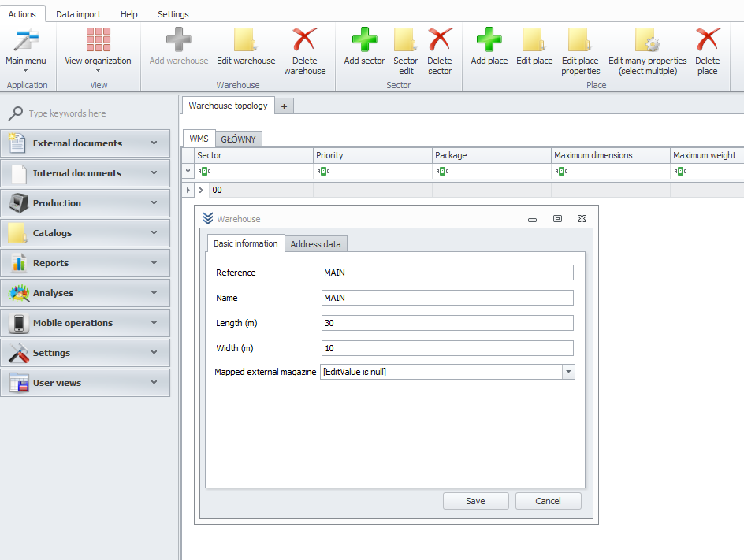Click the Maximum dimensions column header
This screenshot has height=560, width=744.
610,155
